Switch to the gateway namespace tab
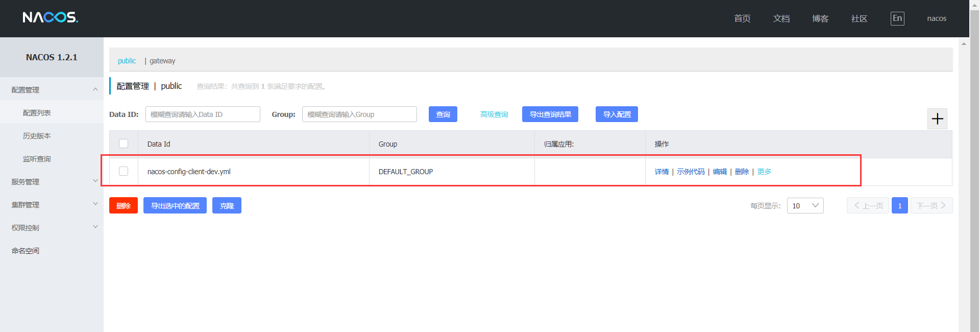Screen dimensions: 980x332 coord(162,60)
